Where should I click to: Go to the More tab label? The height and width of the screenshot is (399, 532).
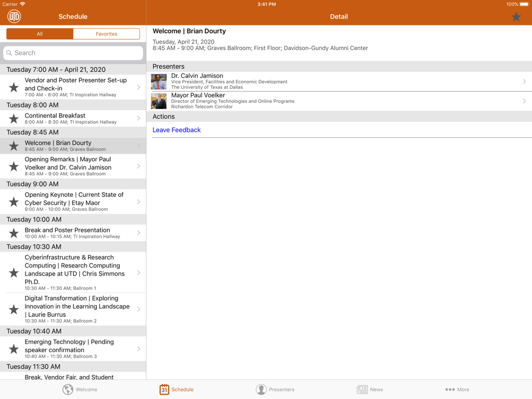click(463, 389)
